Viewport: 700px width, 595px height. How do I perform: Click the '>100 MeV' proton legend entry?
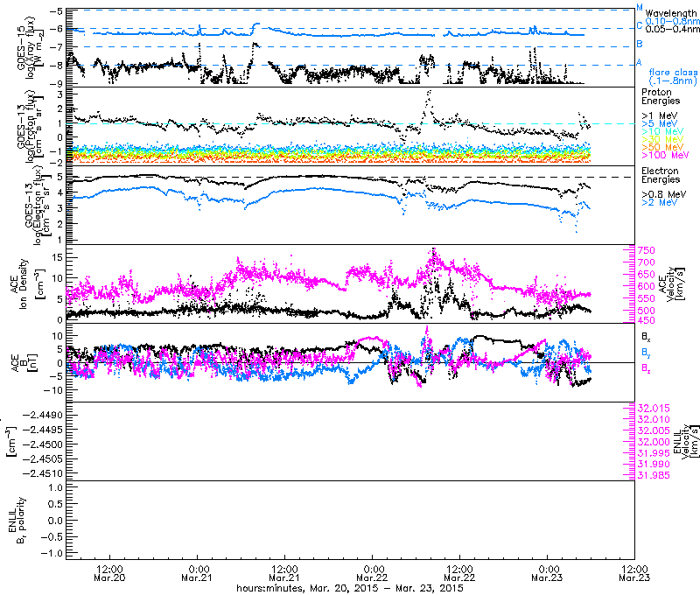pyautogui.click(x=665, y=155)
